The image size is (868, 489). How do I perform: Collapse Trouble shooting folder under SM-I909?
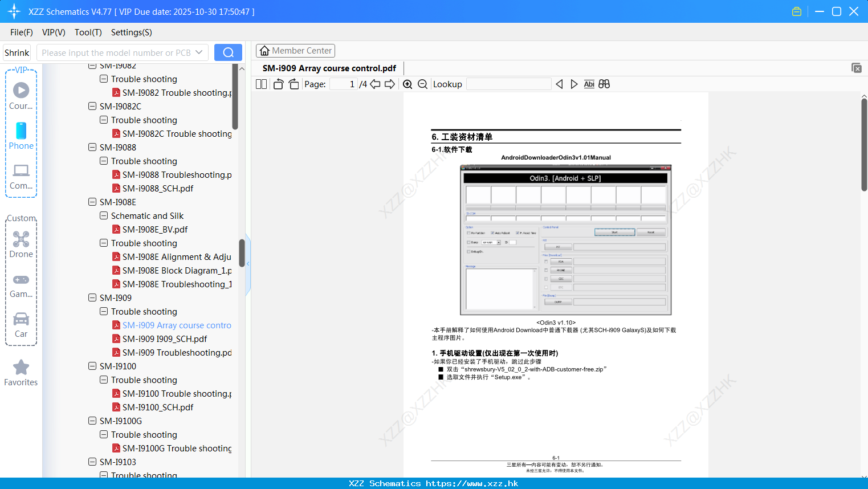pos(104,311)
